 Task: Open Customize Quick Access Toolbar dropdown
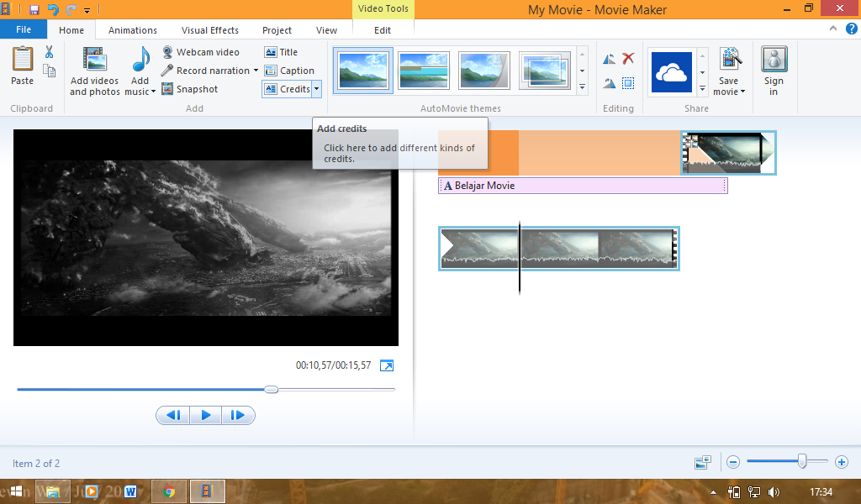tap(87, 10)
